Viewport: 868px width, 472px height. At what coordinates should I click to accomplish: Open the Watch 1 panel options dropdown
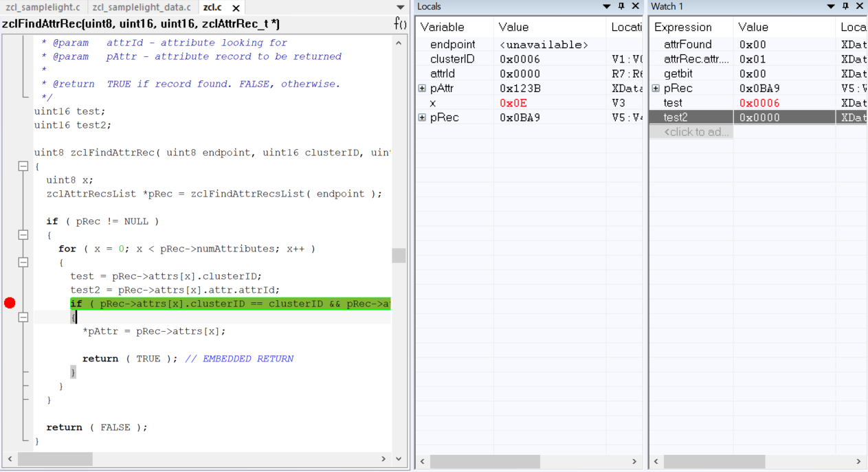(x=831, y=6)
